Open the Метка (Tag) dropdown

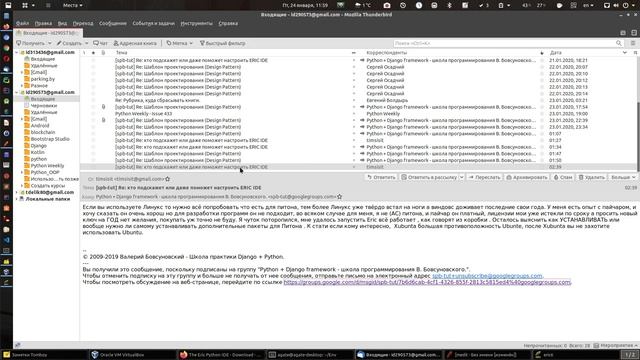[x=179, y=43]
